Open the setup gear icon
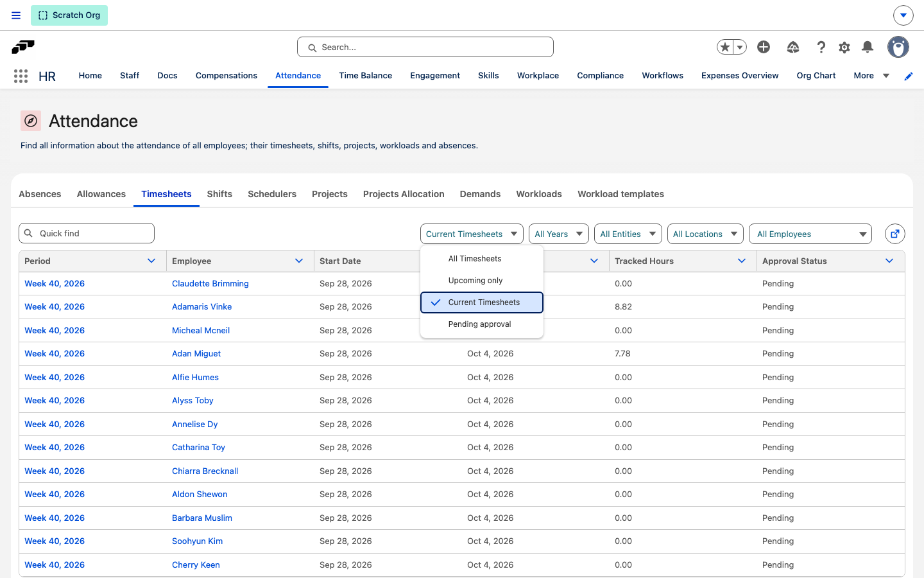Screen dimensions: 924x578 [x=844, y=47]
